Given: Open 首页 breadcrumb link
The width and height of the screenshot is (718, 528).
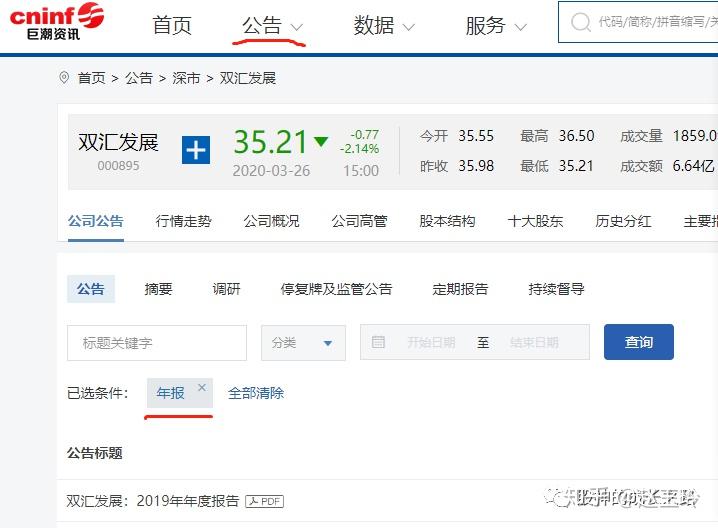Looking at the screenshot, I should [92, 78].
